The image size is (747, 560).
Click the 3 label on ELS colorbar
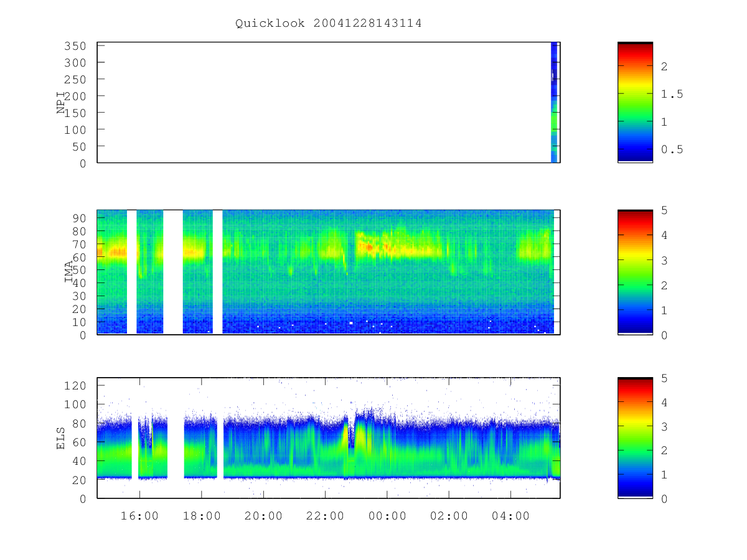[x=664, y=427]
